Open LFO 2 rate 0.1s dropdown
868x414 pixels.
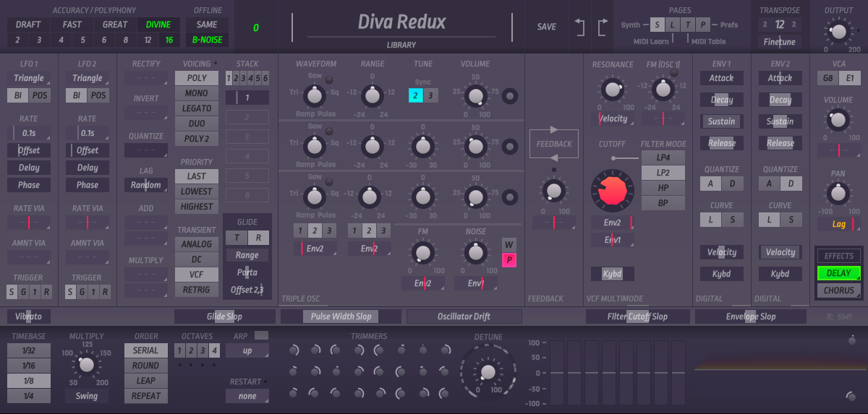[88, 133]
